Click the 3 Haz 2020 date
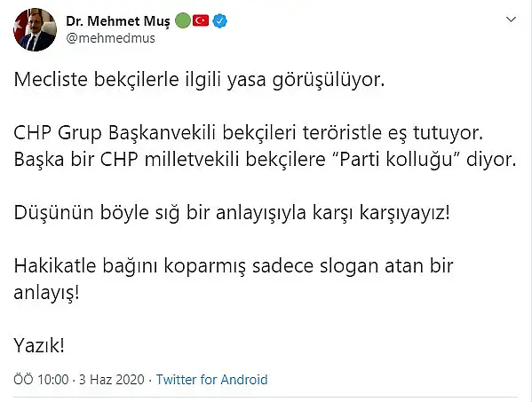 pos(112,380)
